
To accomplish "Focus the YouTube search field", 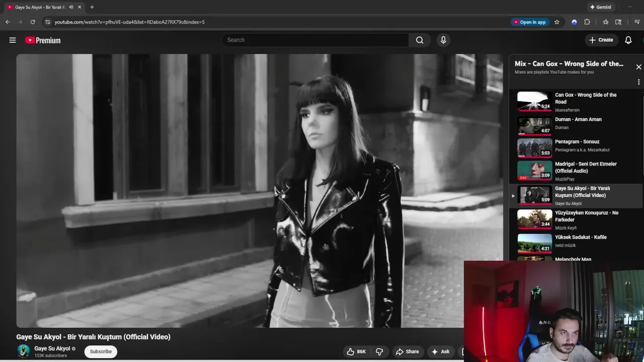I will tap(315, 40).
